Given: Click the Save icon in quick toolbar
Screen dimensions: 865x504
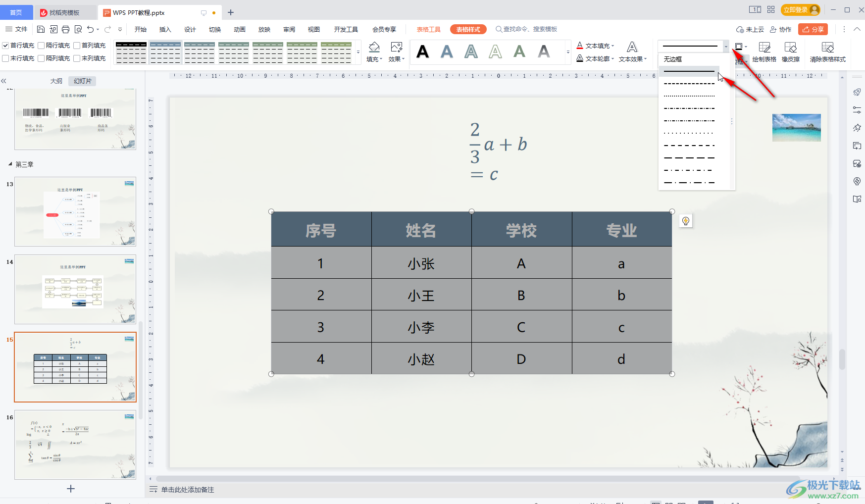Looking at the screenshot, I should point(41,29).
